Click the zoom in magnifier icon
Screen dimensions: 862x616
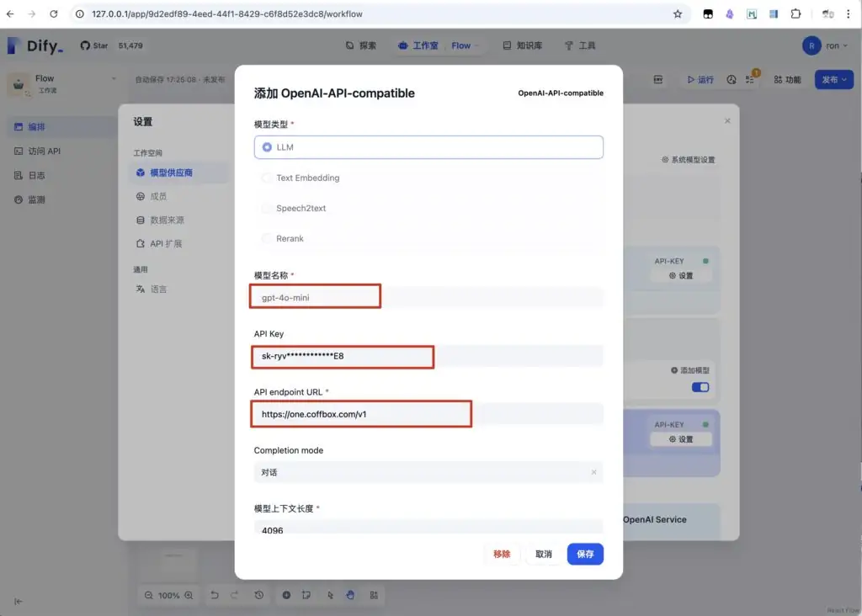click(190, 595)
